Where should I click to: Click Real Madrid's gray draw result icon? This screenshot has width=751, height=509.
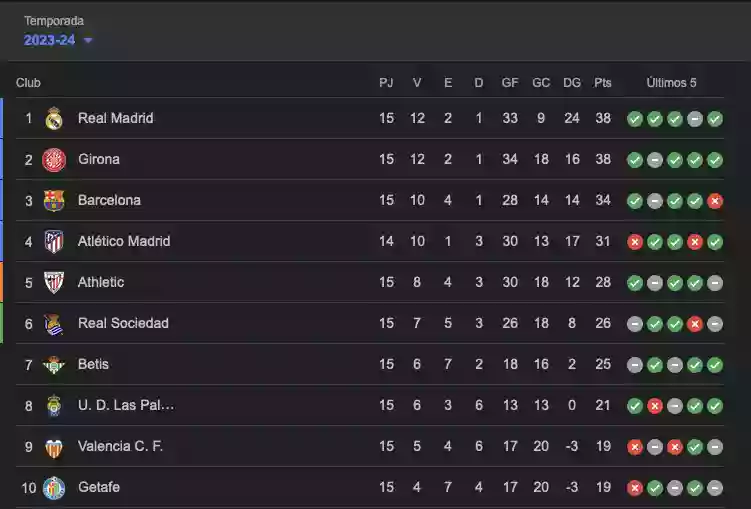tap(695, 119)
